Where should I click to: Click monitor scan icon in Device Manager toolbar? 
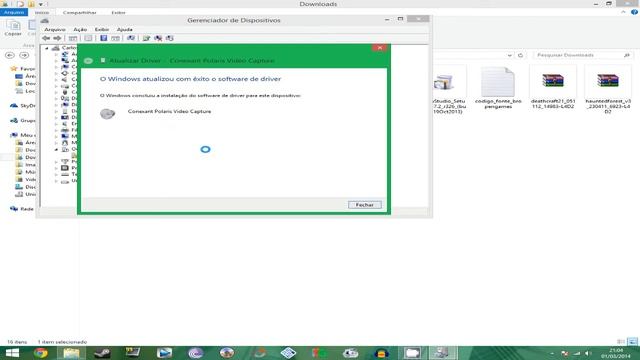131,38
